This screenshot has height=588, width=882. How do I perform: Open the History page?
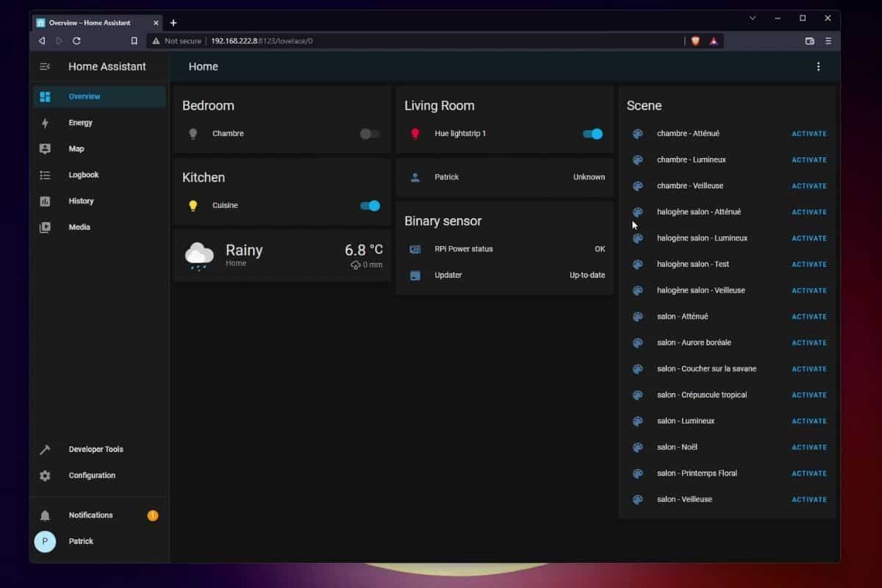click(99, 201)
